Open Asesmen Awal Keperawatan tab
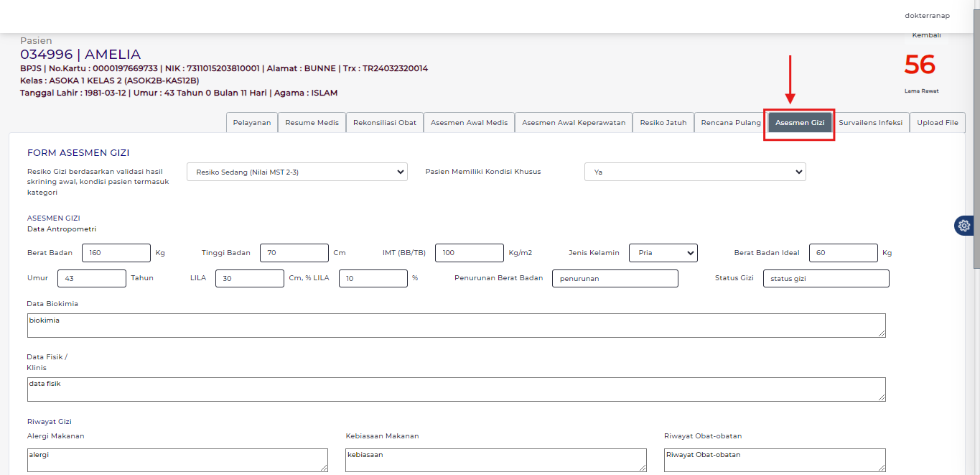Image resolution: width=980 pixels, height=475 pixels. (574, 123)
